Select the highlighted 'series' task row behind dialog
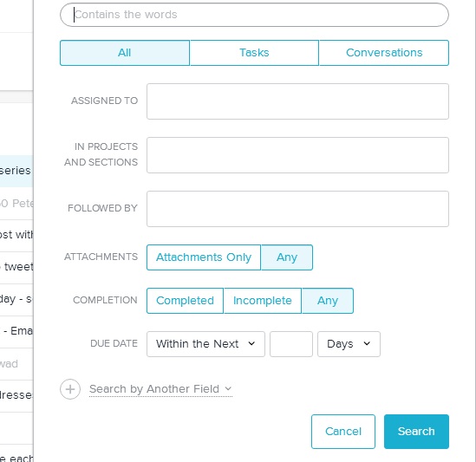This screenshot has width=476, height=462. pyautogui.click(x=16, y=171)
